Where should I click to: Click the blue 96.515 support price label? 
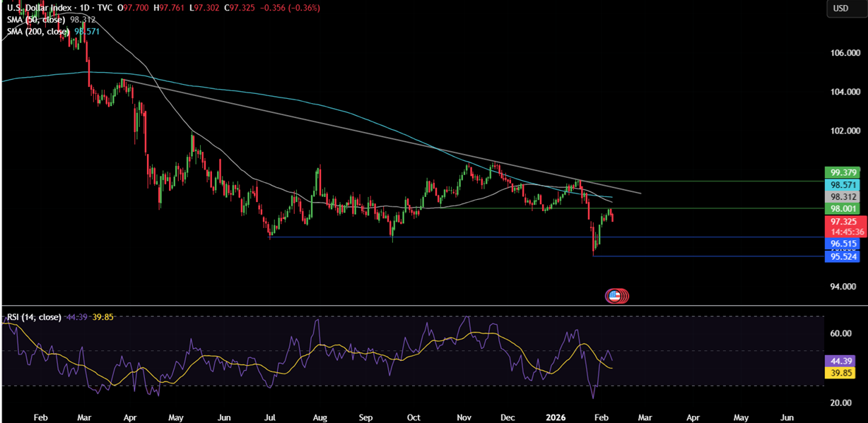pos(844,244)
